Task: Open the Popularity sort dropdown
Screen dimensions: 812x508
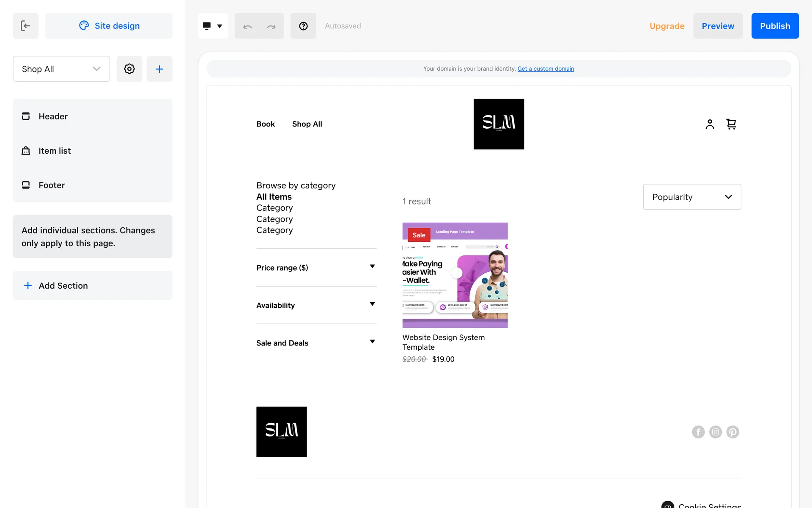Action: coord(692,197)
